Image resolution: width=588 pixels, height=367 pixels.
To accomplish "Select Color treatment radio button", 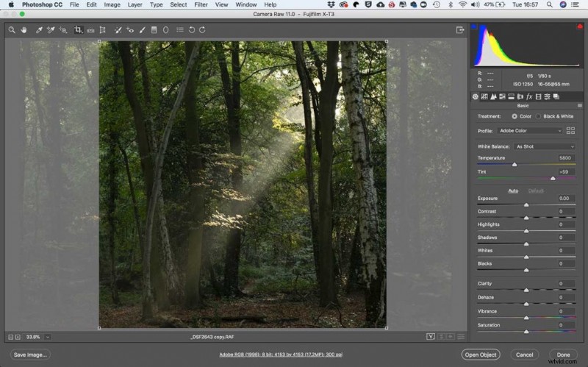I will point(514,116).
